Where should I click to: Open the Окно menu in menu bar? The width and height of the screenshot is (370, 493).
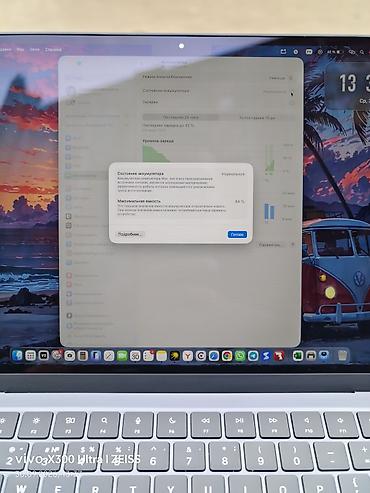pos(35,50)
